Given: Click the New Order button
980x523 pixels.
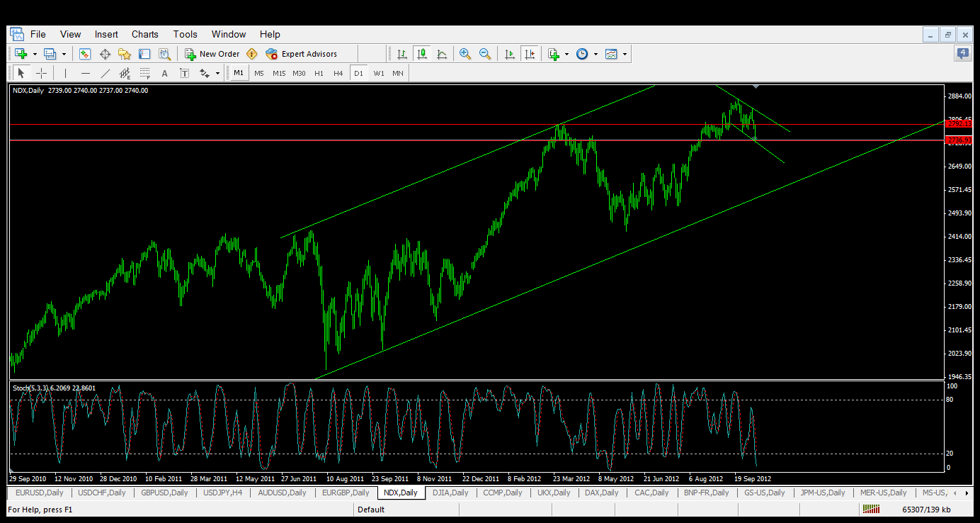Looking at the screenshot, I should tap(212, 54).
